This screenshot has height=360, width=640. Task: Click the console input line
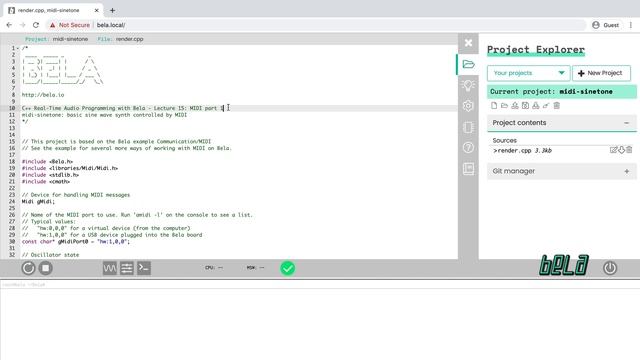click(x=320, y=284)
